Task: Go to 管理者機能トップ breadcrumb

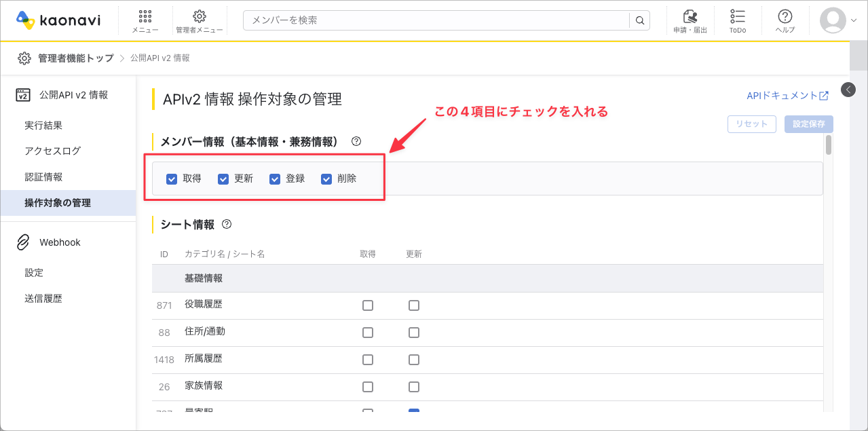Action: (x=76, y=58)
